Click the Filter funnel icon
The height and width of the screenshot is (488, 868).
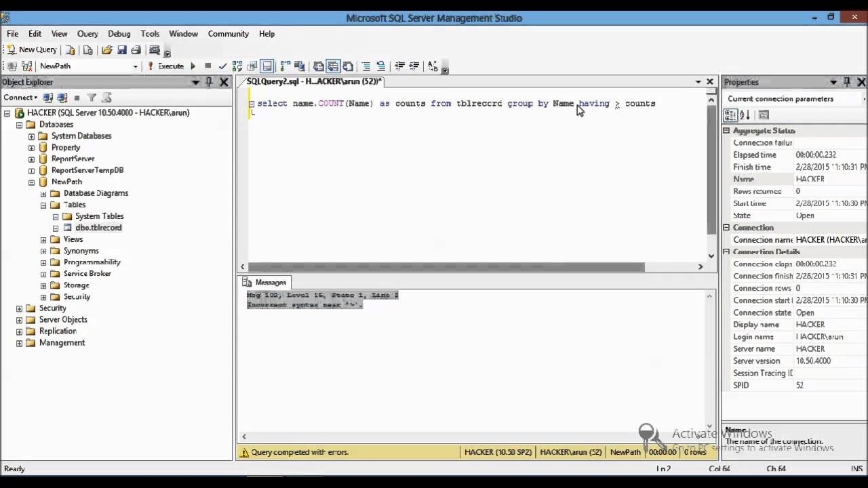pyautogui.click(x=92, y=98)
